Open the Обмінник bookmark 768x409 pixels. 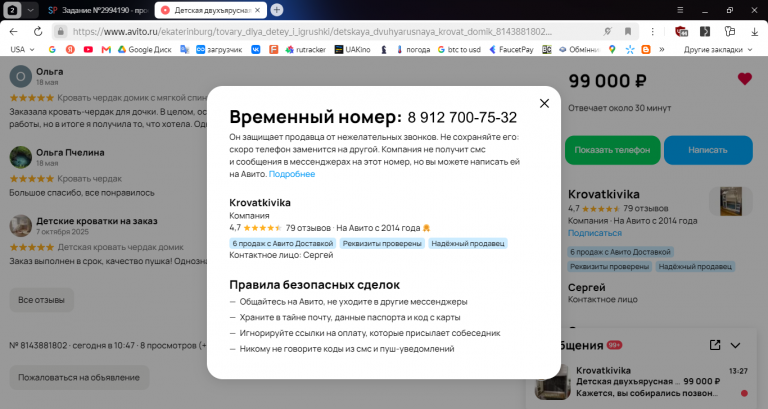tap(579, 49)
